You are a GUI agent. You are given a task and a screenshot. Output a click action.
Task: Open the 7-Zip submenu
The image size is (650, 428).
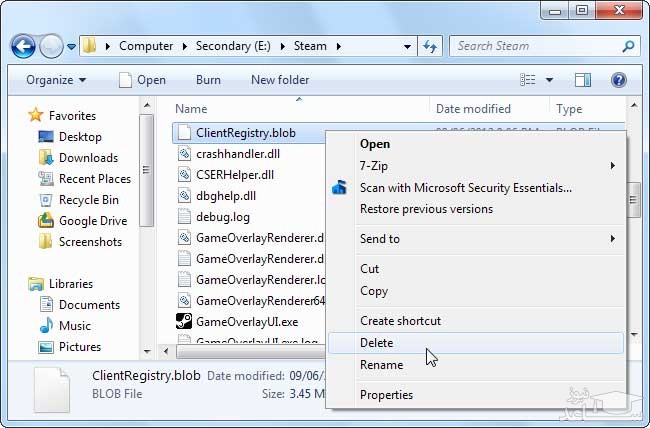[476, 166]
